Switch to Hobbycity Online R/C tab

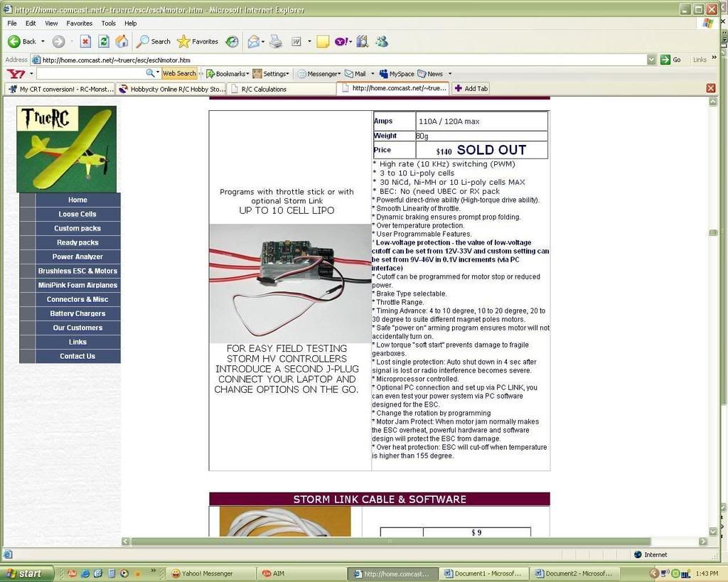(x=171, y=89)
